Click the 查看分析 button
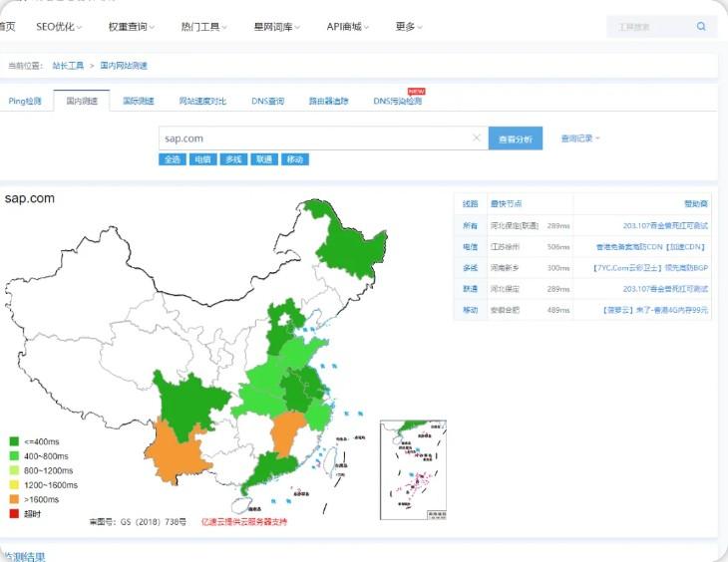The height and width of the screenshot is (562, 728). (516, 139)
